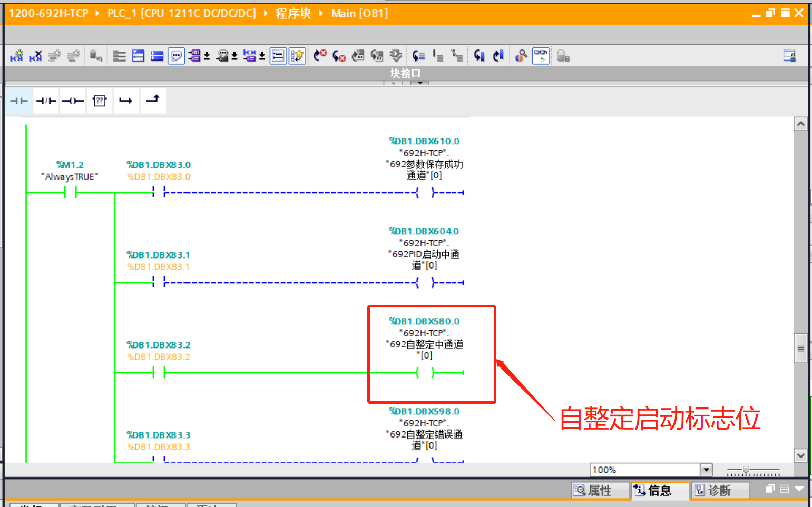The width and height of the screenshot is (812, 507).
Task: Click the close all networks icon
Action: point(157,56)
